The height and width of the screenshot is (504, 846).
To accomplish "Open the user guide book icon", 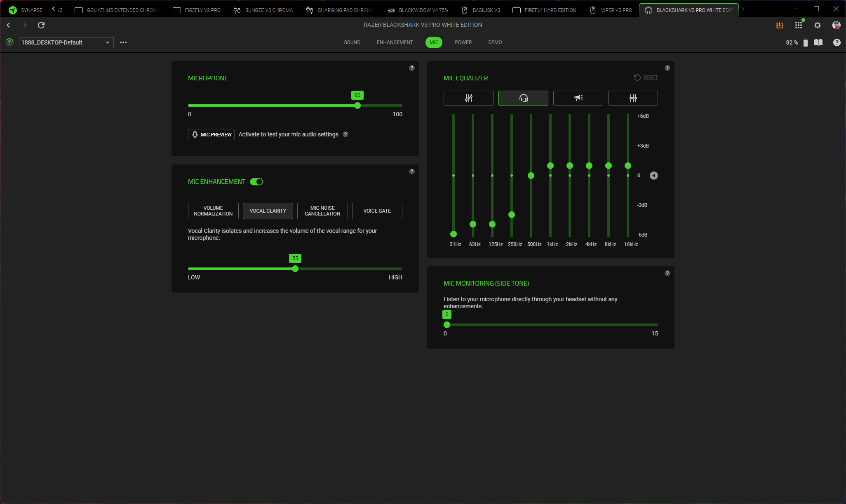I will (x=818, y=42).
